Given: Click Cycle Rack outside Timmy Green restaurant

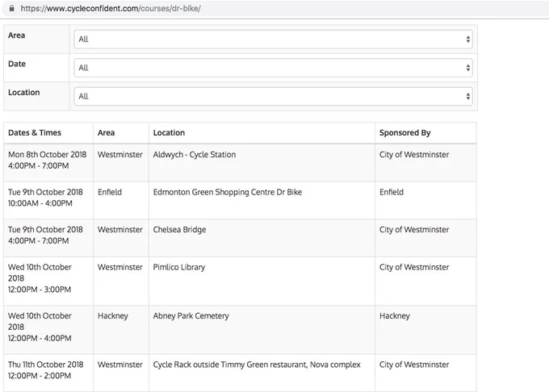Looking at the screenshot, I should click(257, 365).
